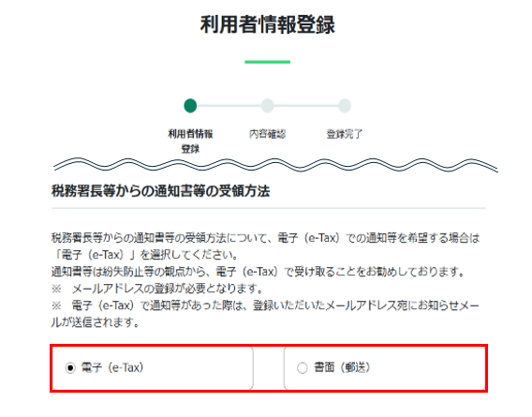Click the 「電子（e-Tax）」を選択してください sentence
This screenshot has height=417, width=532.
point(146,255)
